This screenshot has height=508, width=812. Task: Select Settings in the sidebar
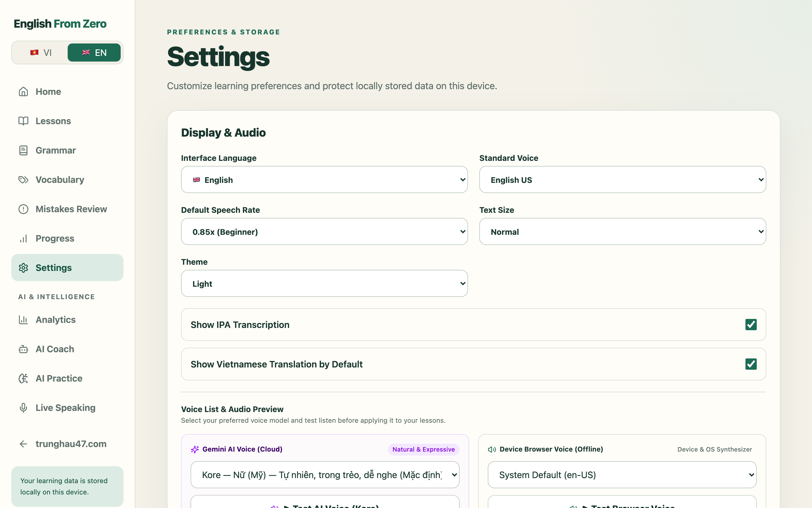67,268
